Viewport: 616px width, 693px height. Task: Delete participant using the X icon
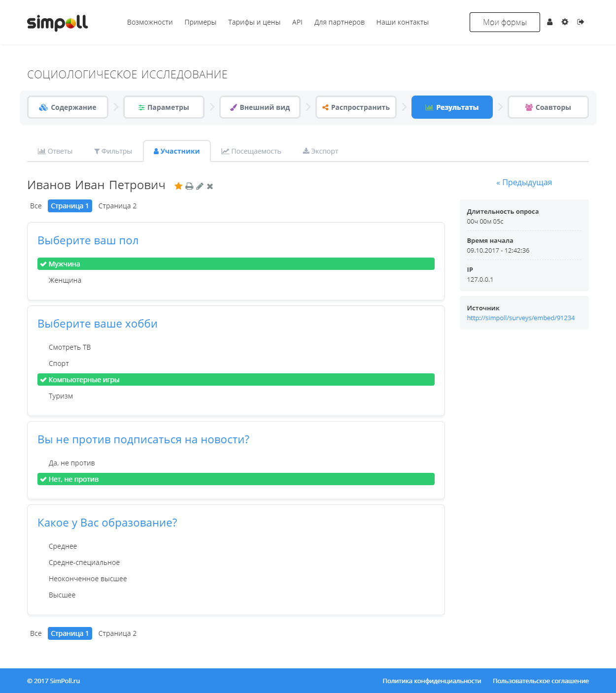(210, 186)
